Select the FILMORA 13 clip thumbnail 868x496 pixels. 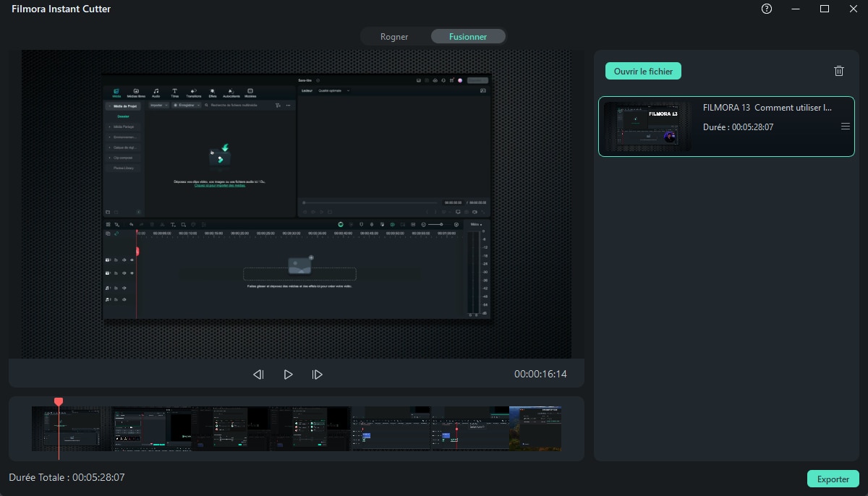click(647, 127)
